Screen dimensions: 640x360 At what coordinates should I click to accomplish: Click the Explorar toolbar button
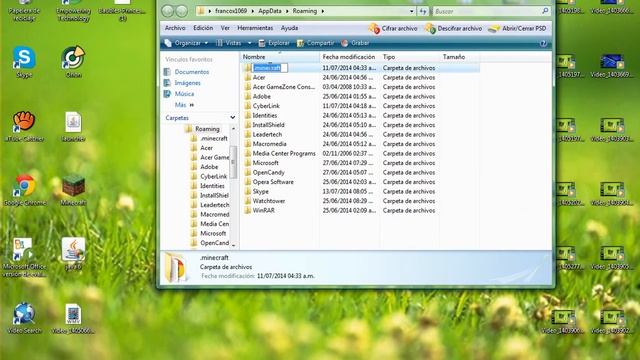pos(274,43)
